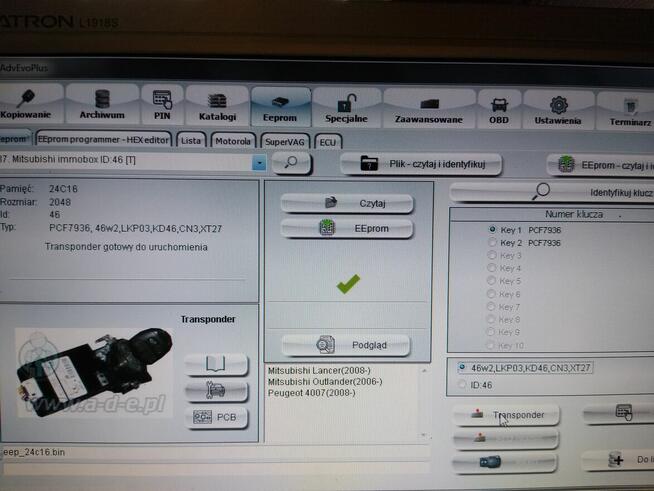The width and height of the screenshot is (654, 491).
Task: Open the Archiwum database section
Action: 101,106
